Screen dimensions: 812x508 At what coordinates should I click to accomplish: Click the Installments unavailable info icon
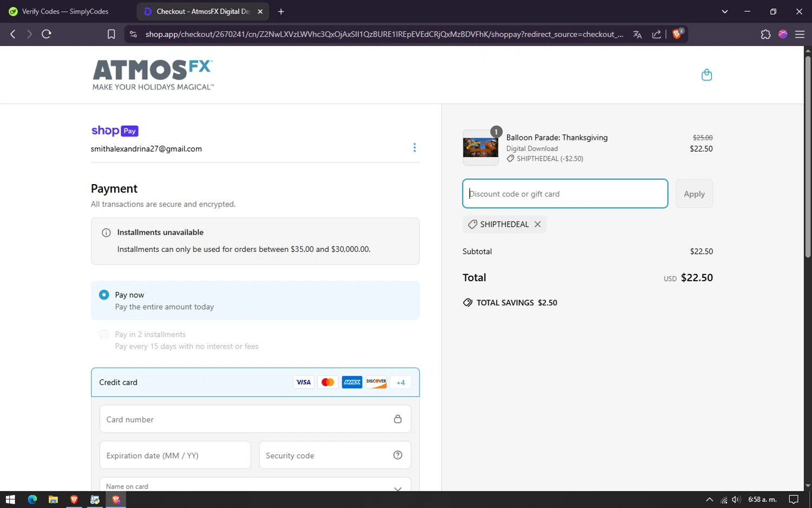click(106, 232)
